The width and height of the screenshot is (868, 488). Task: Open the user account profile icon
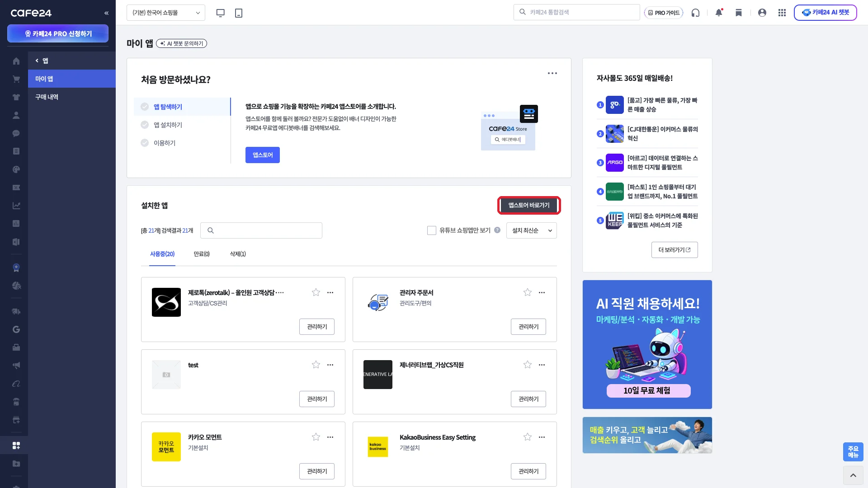point(762,13)
